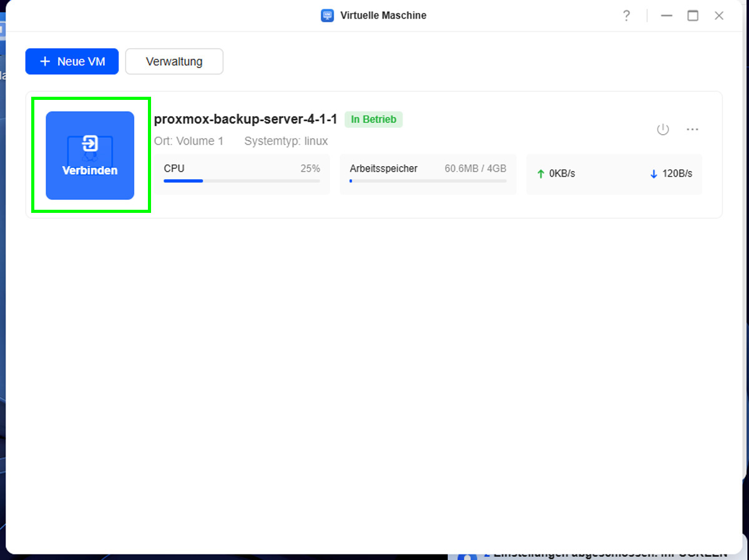Click the 0KB/s upload rate value
Image resolution: width=749 pixels, height=560 pixels.
[x=562, y=174]
